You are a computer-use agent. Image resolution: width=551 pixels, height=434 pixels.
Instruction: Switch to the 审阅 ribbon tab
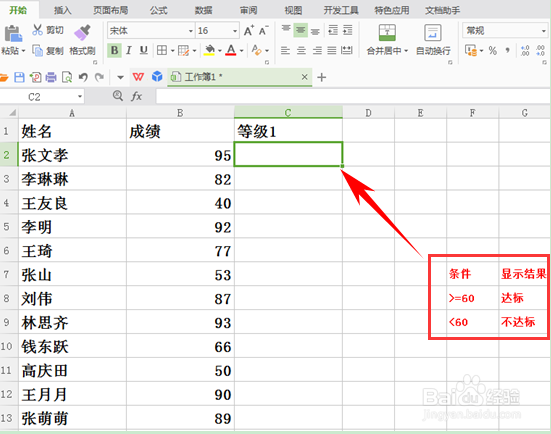(x=248, y=10)
